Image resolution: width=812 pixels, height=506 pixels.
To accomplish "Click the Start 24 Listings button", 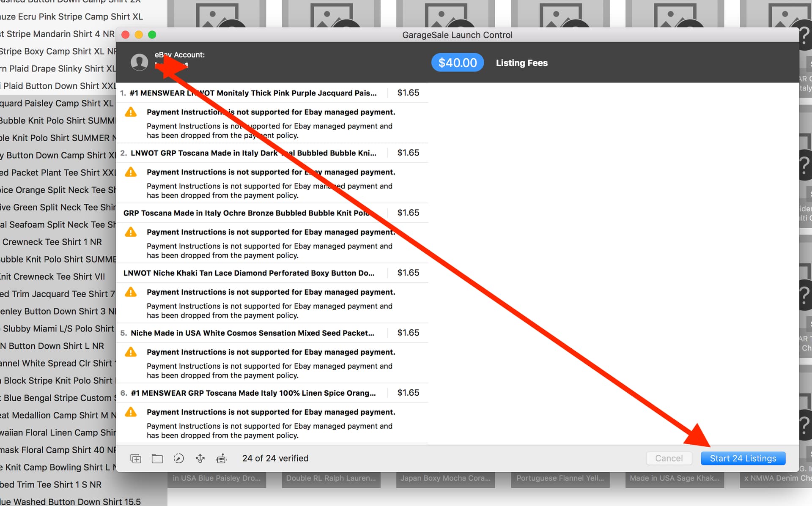I will click(x=743, y=458).
